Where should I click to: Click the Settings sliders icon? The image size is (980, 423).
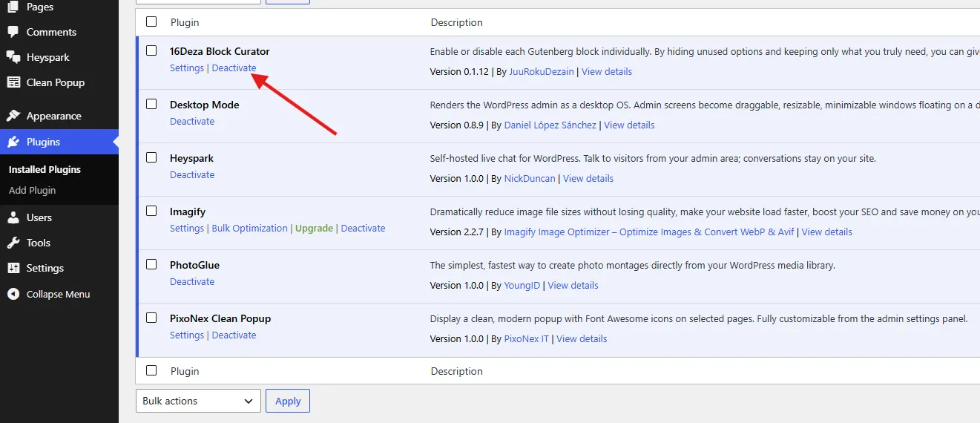(x=13, y=268)
